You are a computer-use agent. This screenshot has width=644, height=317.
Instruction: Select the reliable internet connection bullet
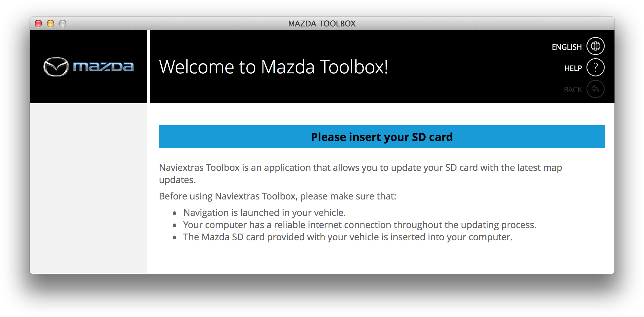pos(359,225)
